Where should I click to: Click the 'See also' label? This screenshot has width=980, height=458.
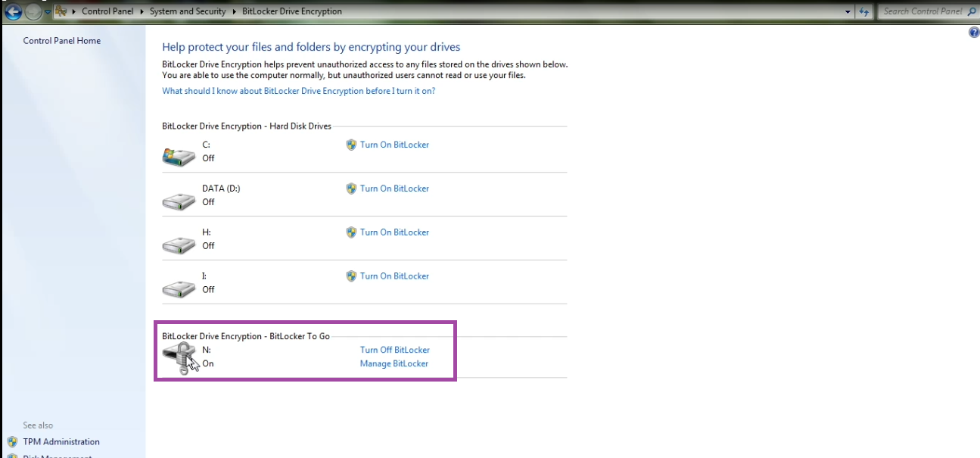[x=38, y=425]
